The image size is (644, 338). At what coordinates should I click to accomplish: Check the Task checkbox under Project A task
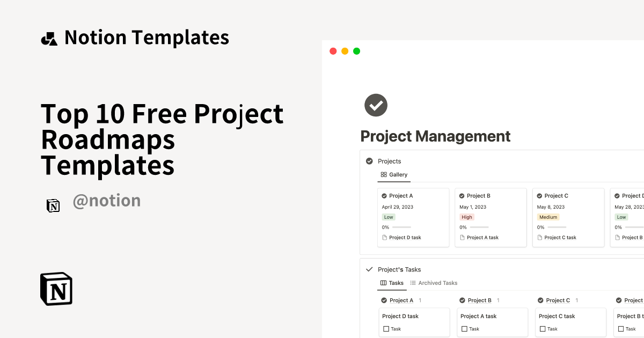coord(464,328)
